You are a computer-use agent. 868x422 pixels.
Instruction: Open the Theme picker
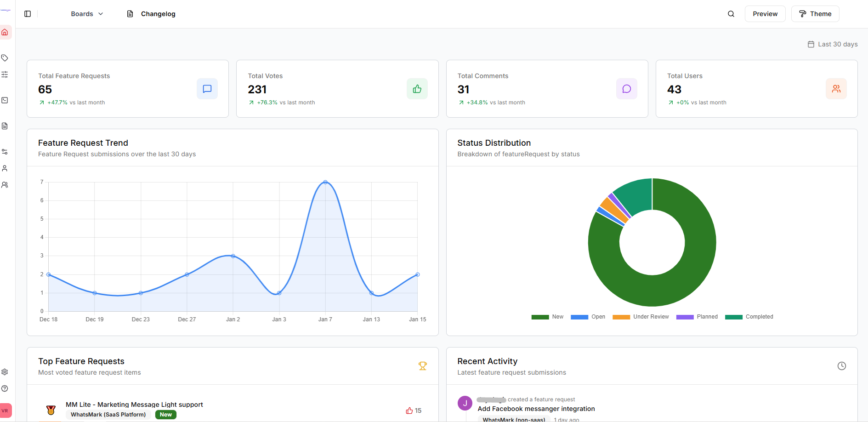815,14
